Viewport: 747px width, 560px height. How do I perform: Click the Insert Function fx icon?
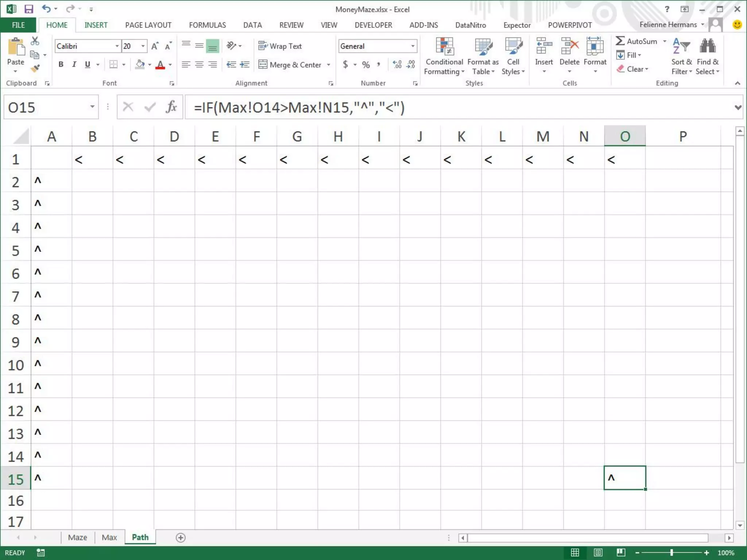click(171, 107)
